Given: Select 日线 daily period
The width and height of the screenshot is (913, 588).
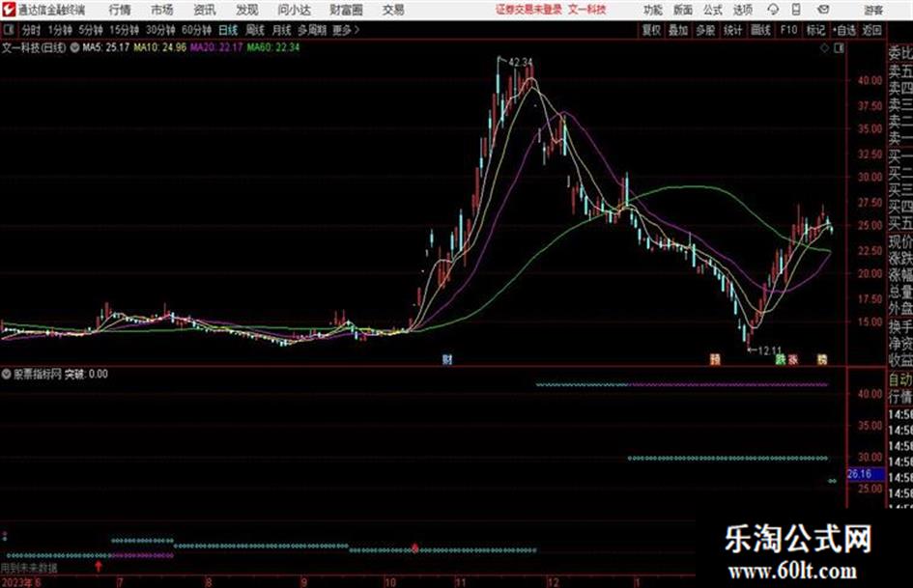Looking at the screenshot, I should coord(228,30).
